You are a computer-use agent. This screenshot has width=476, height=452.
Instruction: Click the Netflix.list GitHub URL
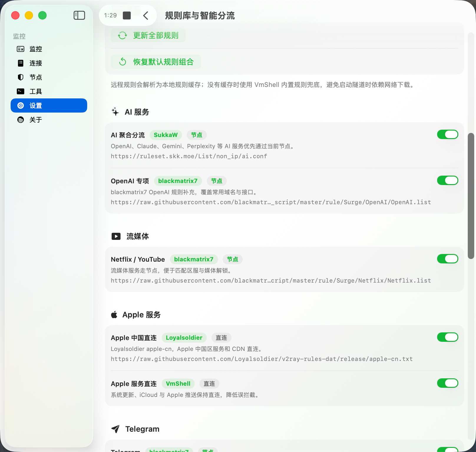271,281
